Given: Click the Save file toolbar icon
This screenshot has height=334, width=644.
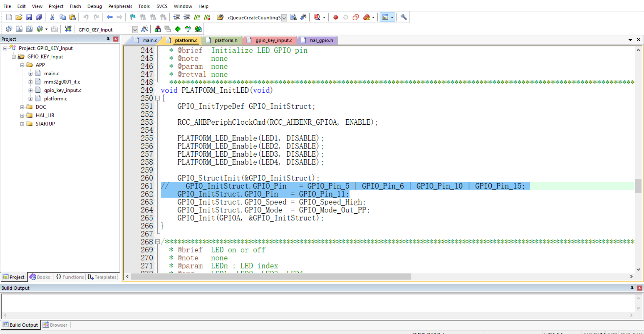Looking at the screenshot, I should (29, 17).
